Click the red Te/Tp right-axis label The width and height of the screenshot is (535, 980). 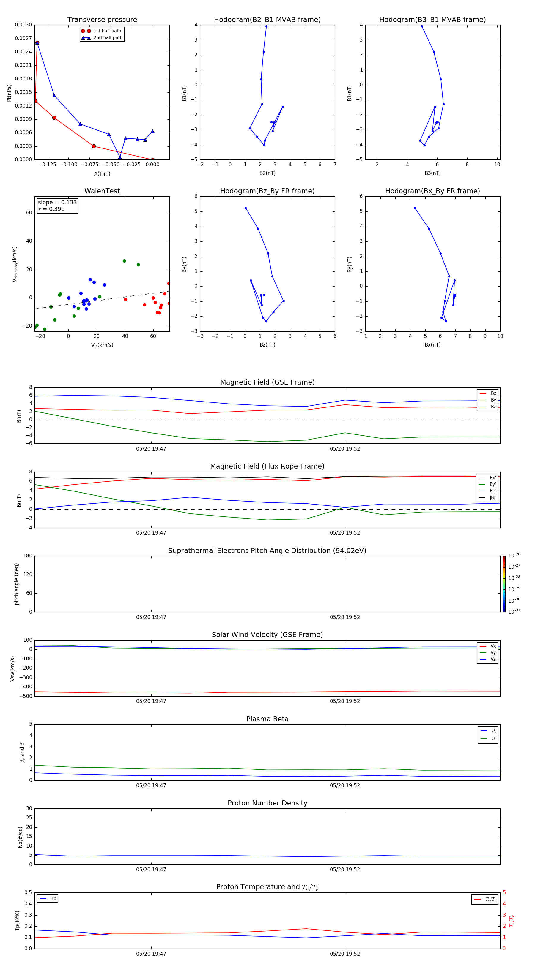512,921
